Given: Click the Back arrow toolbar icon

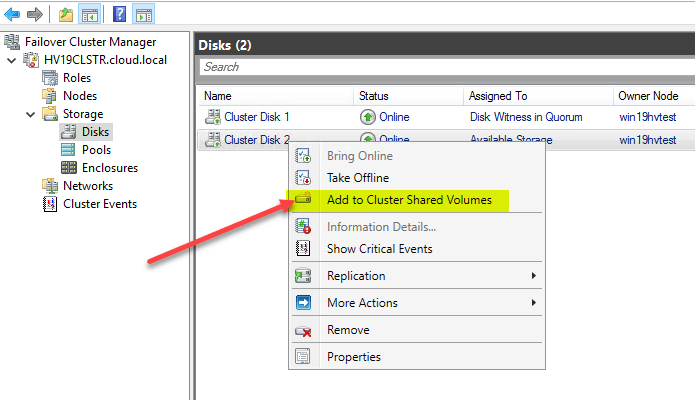Looking at the screenshot, I should [12, 15].
